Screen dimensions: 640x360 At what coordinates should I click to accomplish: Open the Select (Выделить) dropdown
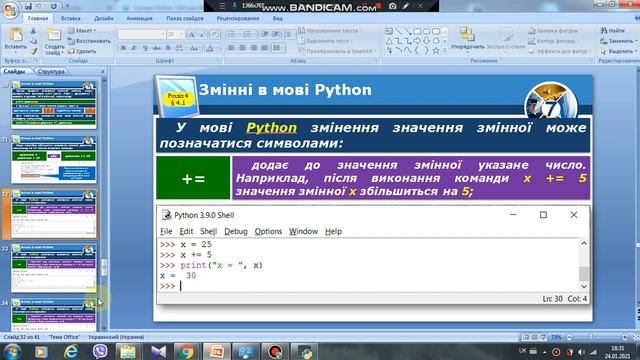pyautogui.click(x=619, y=51)
